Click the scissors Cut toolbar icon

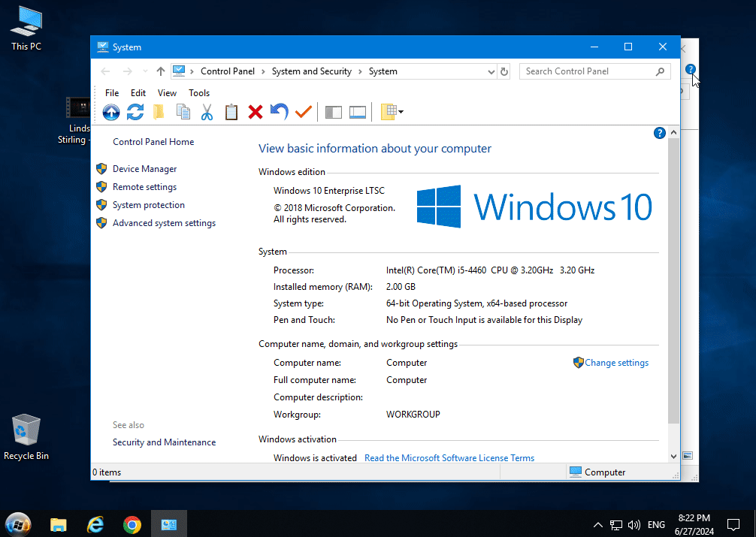207,112
